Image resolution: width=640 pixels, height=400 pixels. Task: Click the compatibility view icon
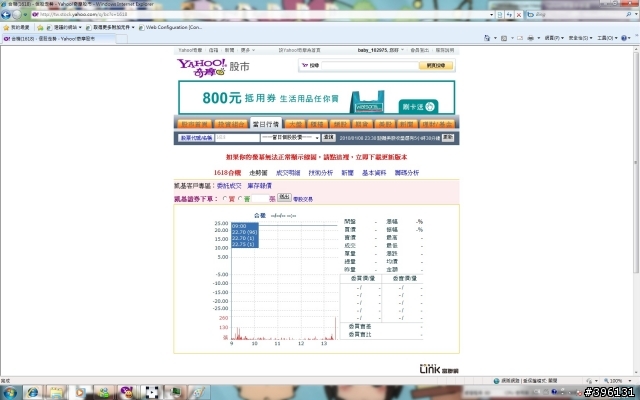(500, 15)
